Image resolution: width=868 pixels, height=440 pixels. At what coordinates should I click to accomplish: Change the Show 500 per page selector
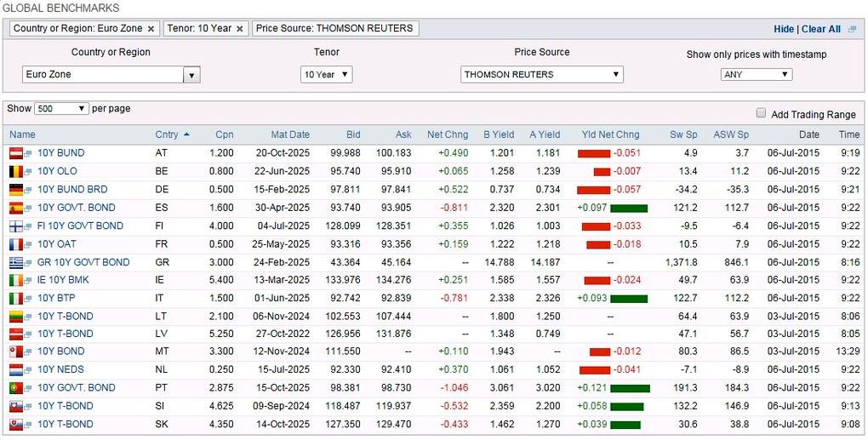coord(61,109)
